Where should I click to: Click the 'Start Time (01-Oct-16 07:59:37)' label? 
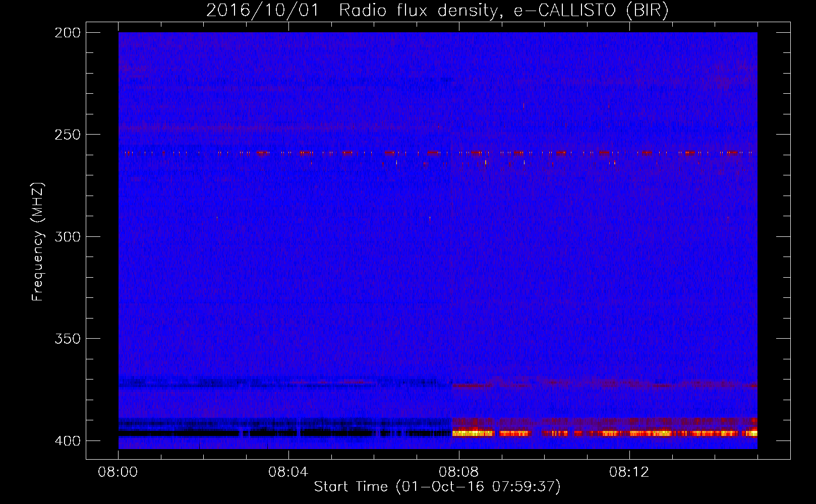coord(437,487)
